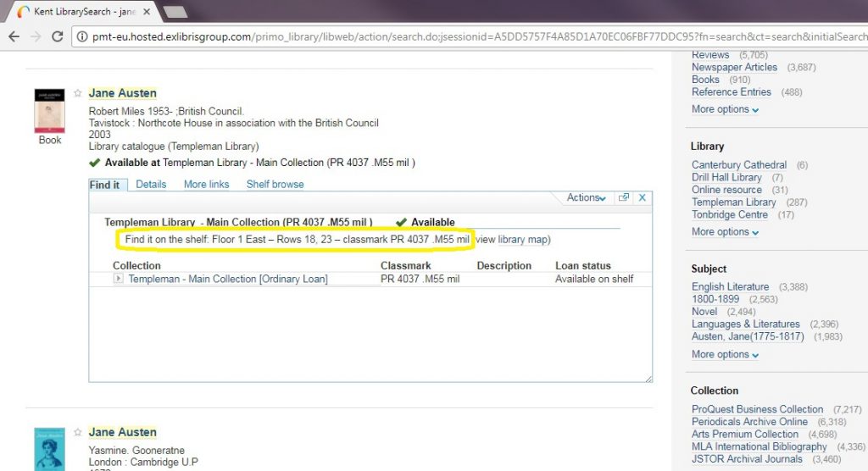Expand More options under Subject facet

(x=725, y=354)
